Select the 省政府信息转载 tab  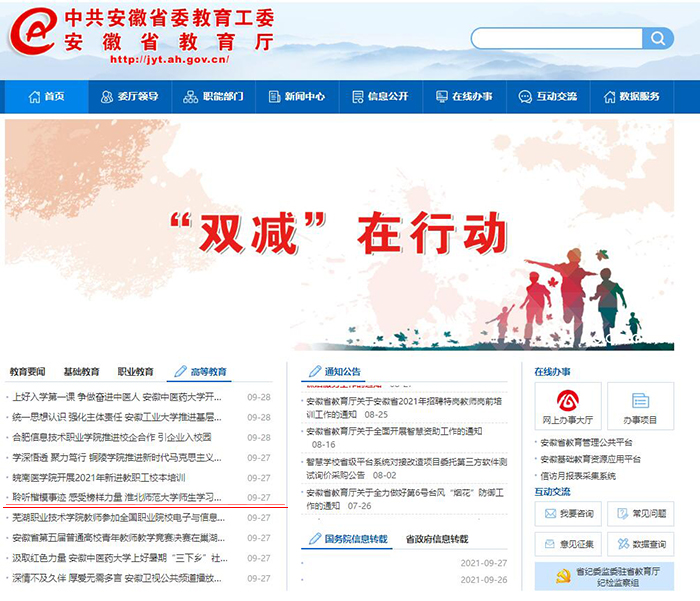(x=435, y=539)
